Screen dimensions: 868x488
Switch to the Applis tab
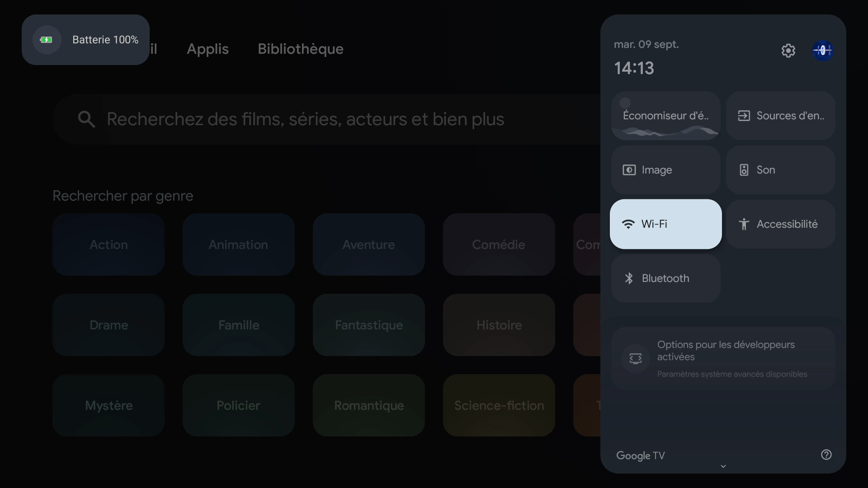[x=208, y=49]
